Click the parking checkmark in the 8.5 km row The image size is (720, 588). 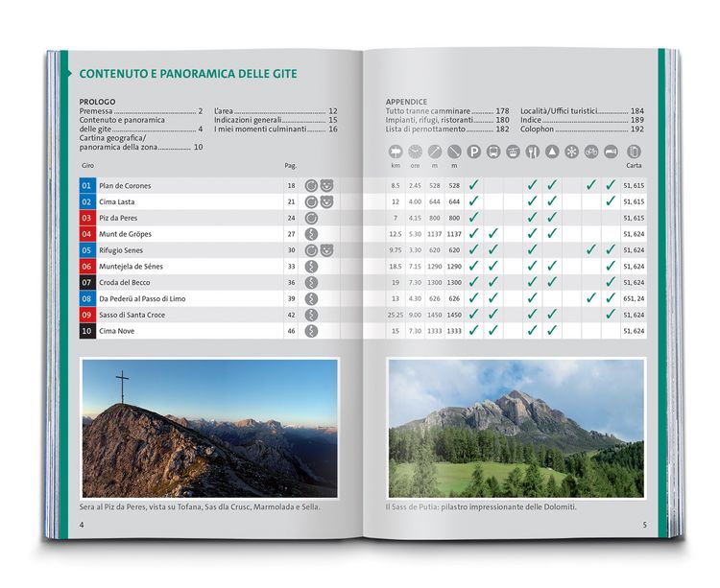click(x=473, y=185)
